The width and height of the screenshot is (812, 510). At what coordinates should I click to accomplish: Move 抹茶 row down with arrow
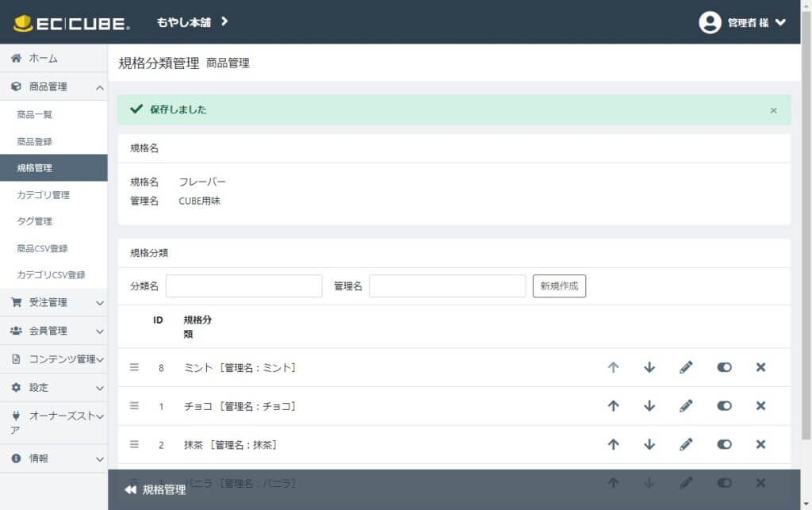649,444
